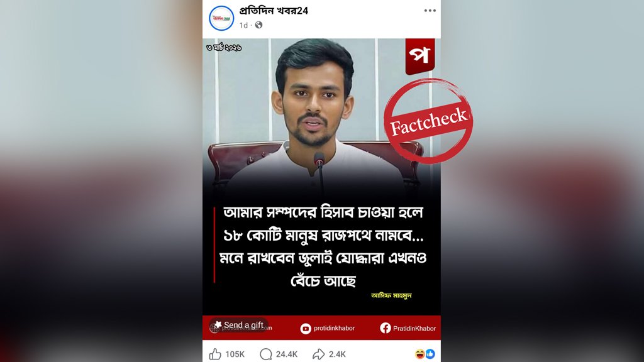Screen dimensions: 644x362
Task: Click the red প logo badge
Action: tap(419, 56)
